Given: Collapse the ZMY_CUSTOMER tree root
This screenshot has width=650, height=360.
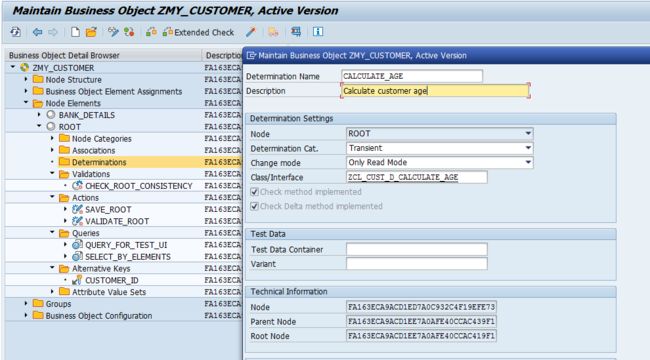Looking at the screenshot, I should click(x=13, y=67).
